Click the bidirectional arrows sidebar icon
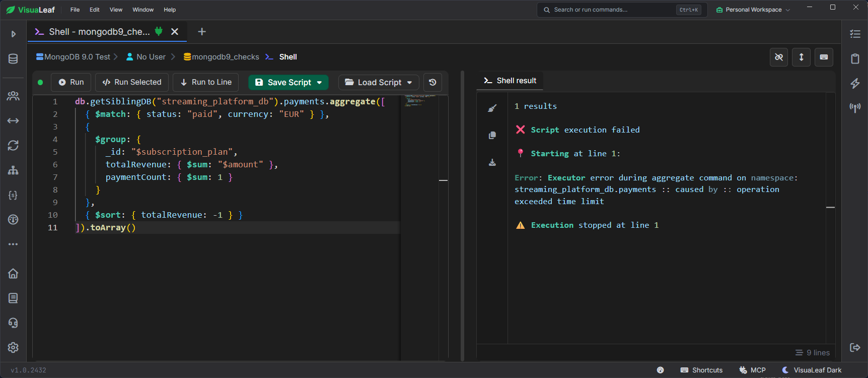The height and width of the screenshot is (378, 868). (x=13, y=120)
